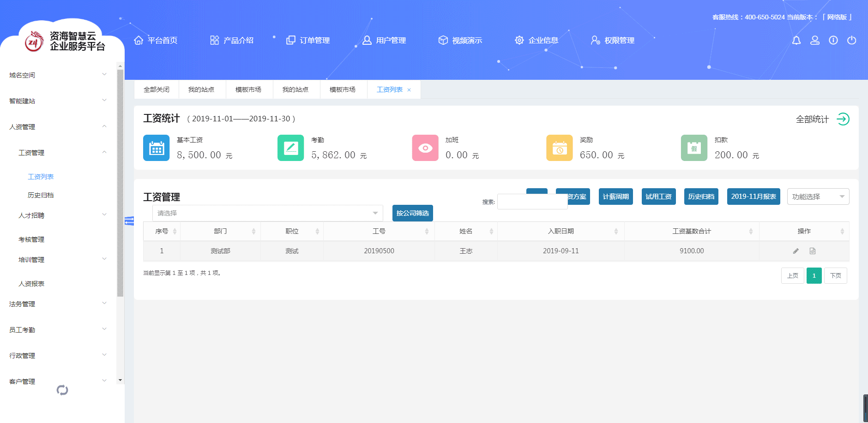Viewport: 868px width, 423px height.
Task: Open 用户管理 in the top navigation
Action: point(384,41)
